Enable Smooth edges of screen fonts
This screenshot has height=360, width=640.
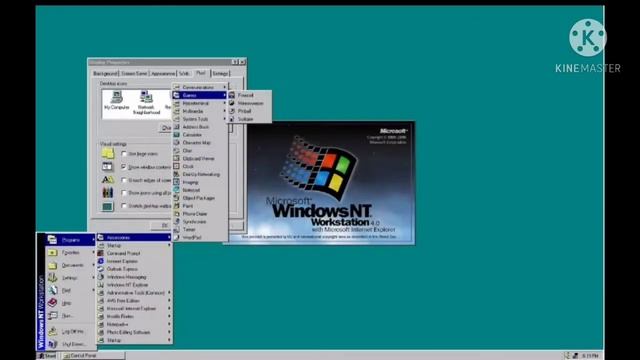click(x=124, y=180)
